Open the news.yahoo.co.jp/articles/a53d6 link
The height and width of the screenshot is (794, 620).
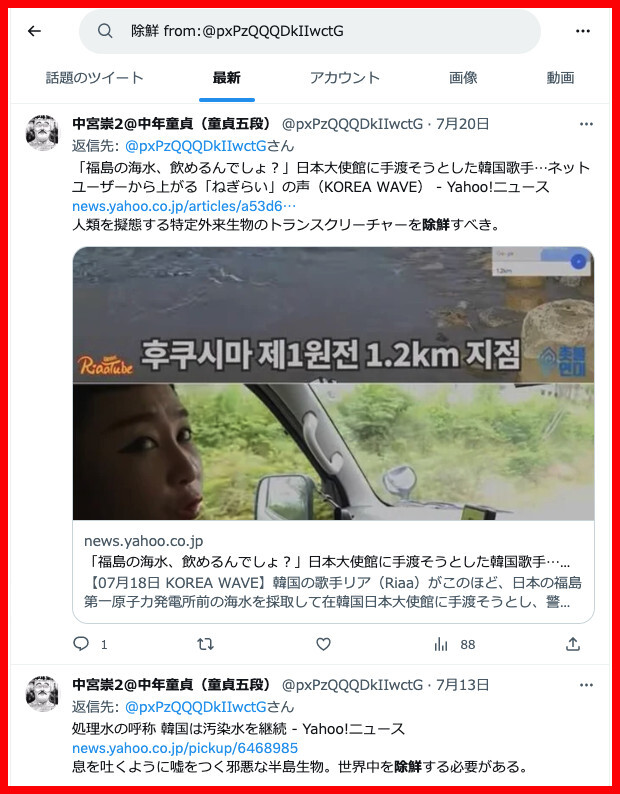point(184,207)
